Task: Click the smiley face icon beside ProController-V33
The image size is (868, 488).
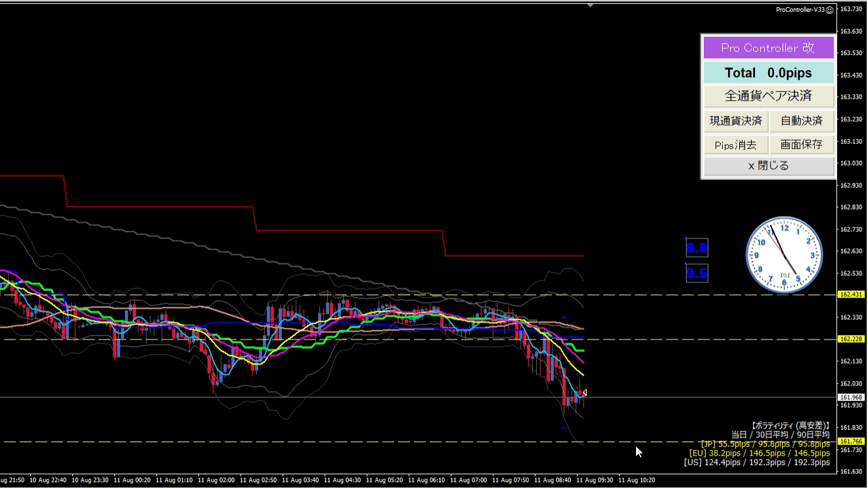Action: (x=829, y=10)
